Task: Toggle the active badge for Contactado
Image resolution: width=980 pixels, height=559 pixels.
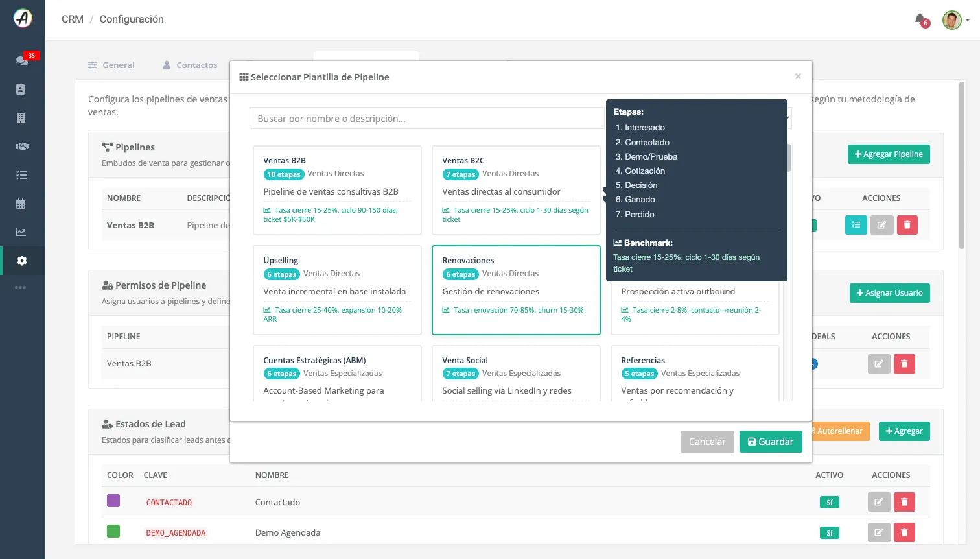Action: 830,503
